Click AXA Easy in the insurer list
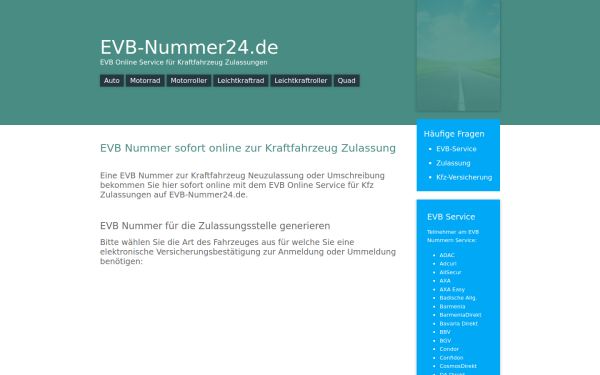Image resolution: width=600 pixels, height=375 pixels. point(452,290)
